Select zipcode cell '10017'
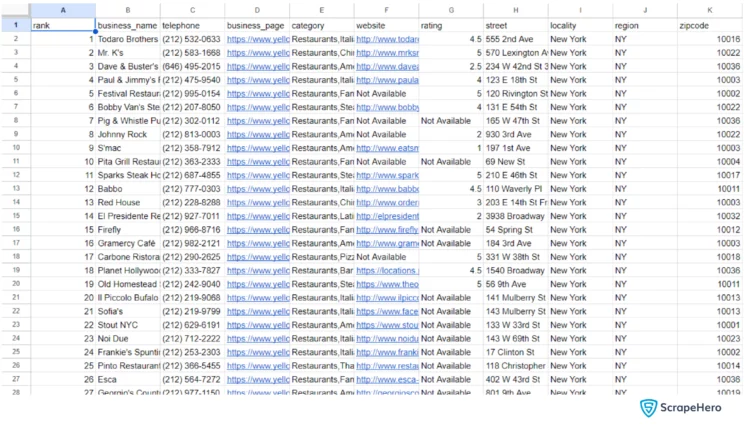744x425 pixels. click(x=709, y=176)
